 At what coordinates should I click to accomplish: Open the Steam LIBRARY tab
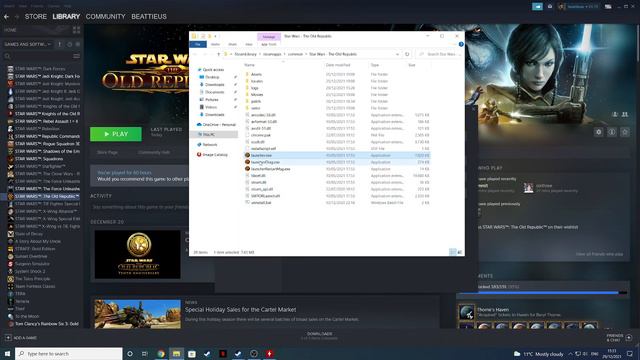coord(66,17)
